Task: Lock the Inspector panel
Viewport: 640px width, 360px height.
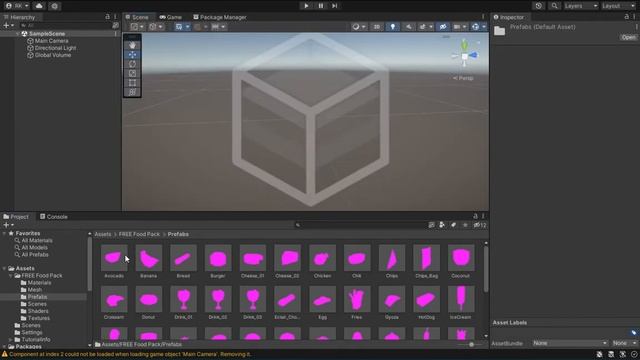Action: [627, 17]
